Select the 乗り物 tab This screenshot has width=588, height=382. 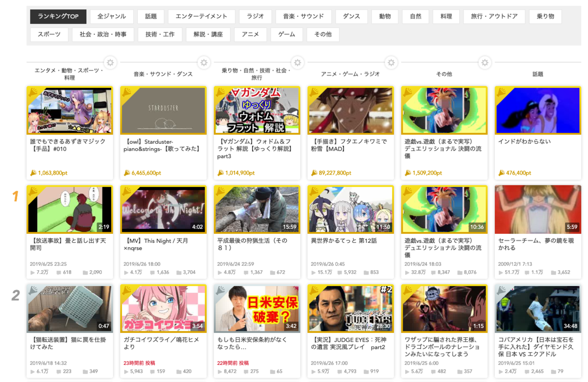(x=545, y=16)
